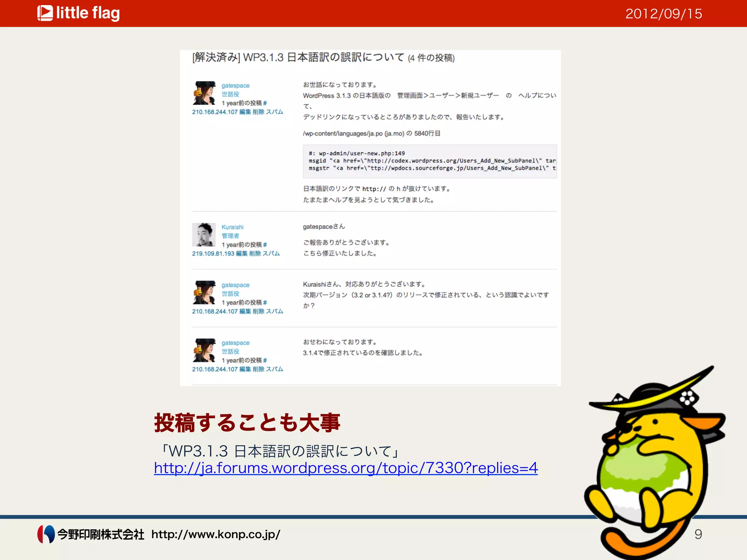Click the forum topic title [解決済み] WP3.1.3 日本語訳の誤訳について

click(298, 58)
